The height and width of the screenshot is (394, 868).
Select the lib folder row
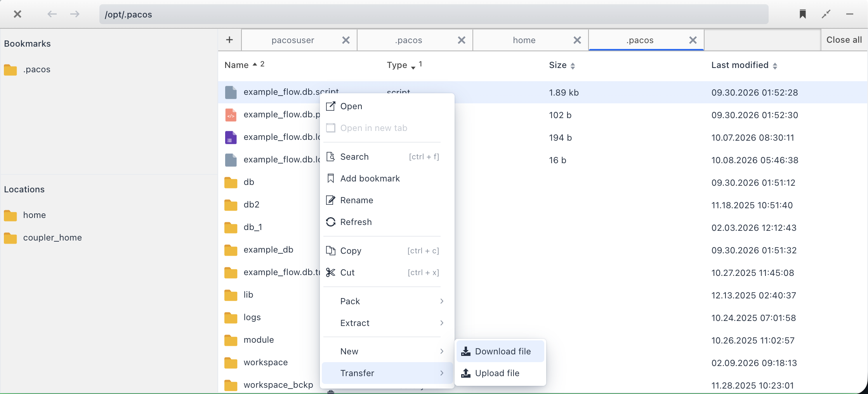542,295
